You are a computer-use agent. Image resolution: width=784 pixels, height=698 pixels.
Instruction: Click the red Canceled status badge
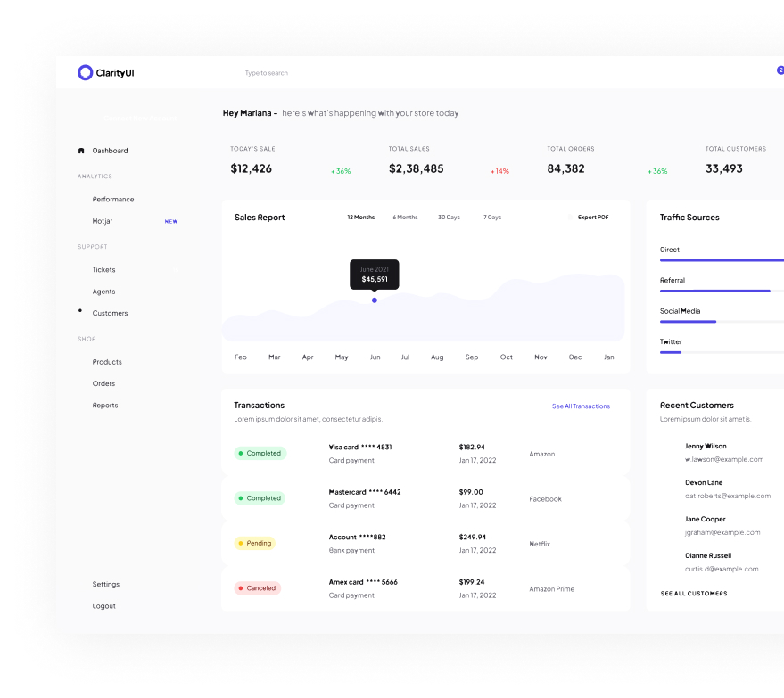click(257, 588)
